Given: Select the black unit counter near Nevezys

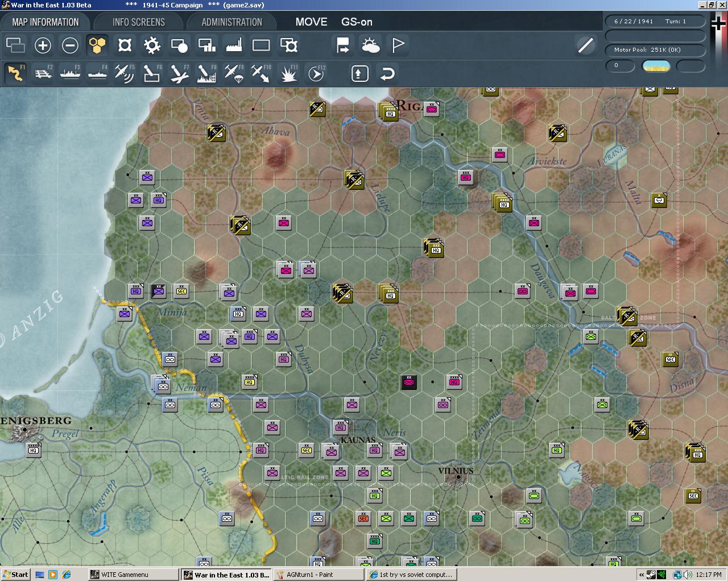Looking at the screenshot, I should click(x=408, y=382).
